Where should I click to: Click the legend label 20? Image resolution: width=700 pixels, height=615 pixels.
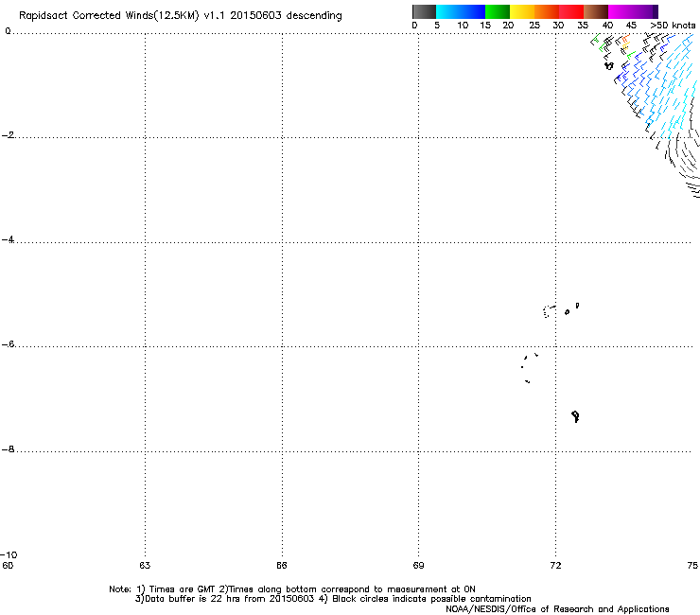pos(508,26)
